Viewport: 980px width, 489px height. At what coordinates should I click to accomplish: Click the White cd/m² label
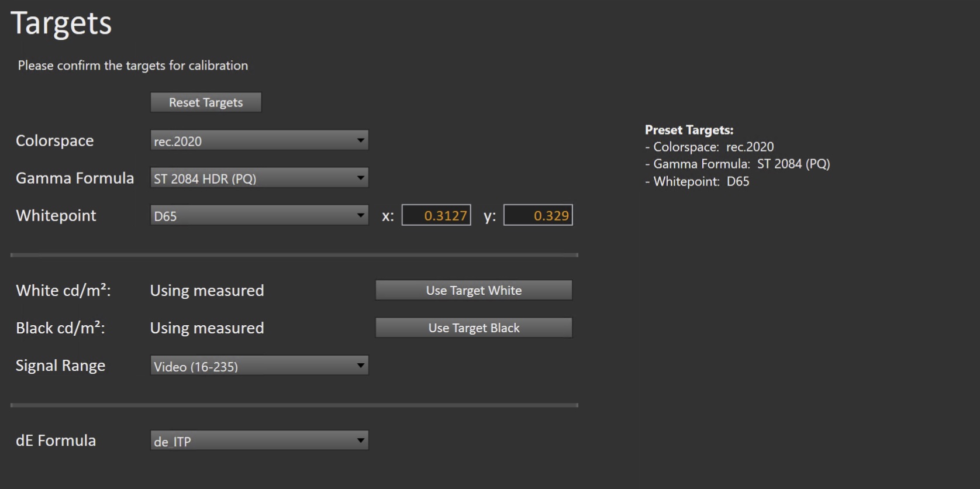tap(63, 291)
